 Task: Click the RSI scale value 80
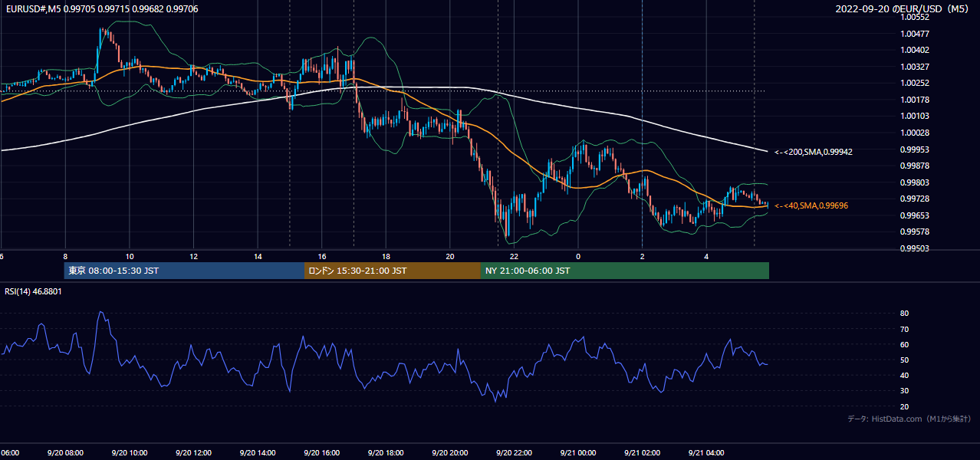coord(905,314)
